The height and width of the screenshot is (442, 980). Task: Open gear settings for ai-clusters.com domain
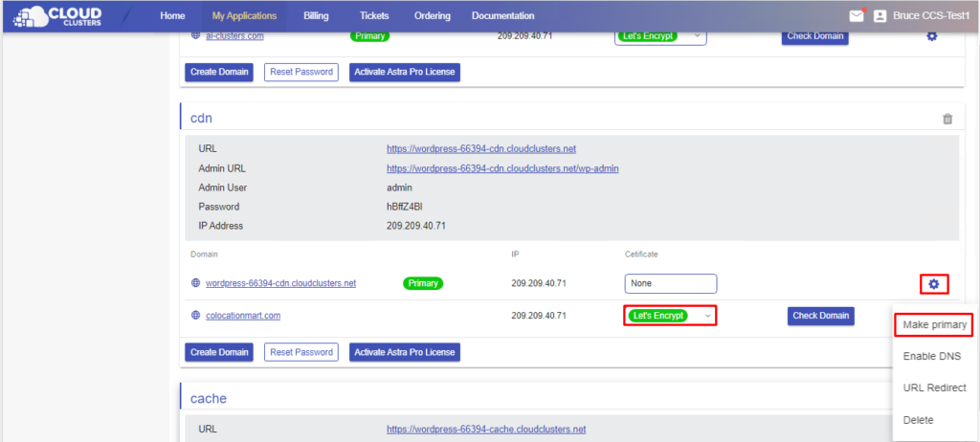(x=932, y=35)
